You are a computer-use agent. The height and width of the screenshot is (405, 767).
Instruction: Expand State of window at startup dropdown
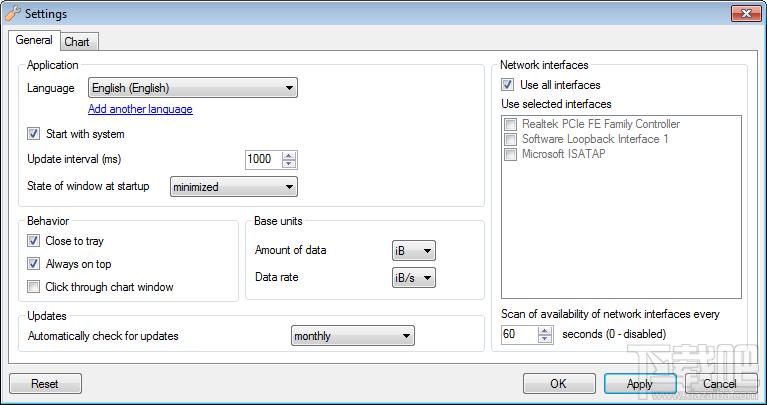click(233, 187)
